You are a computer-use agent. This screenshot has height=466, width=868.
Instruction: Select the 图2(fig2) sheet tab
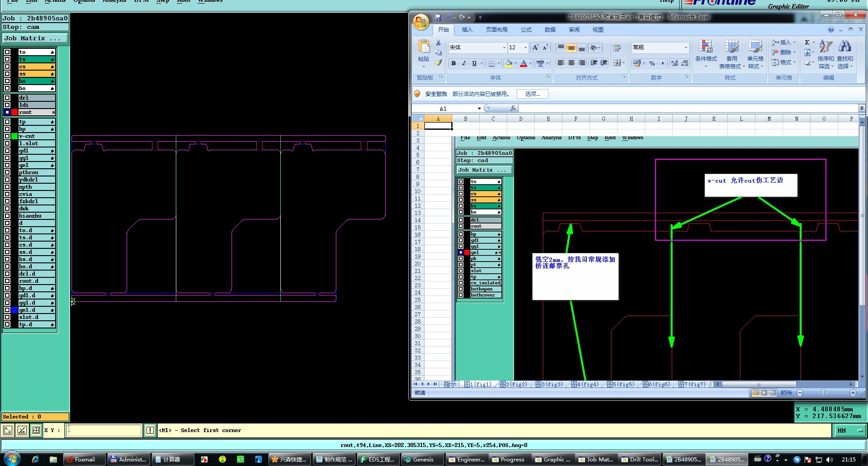[x=514, y=384]
